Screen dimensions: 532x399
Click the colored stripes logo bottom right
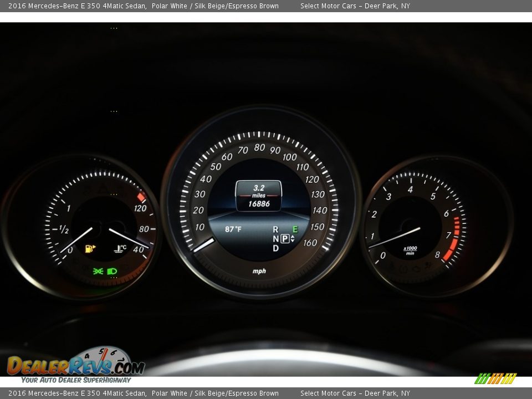click(x=495, y=378)
